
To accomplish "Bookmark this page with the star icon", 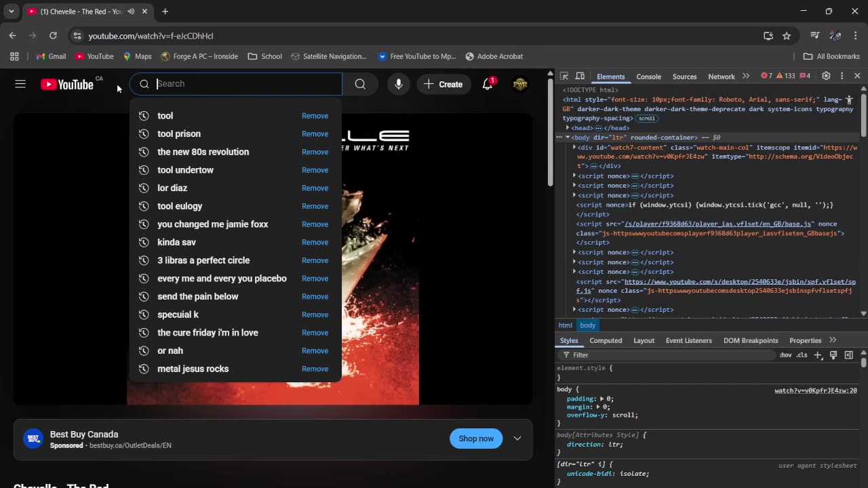I will 787,36.
